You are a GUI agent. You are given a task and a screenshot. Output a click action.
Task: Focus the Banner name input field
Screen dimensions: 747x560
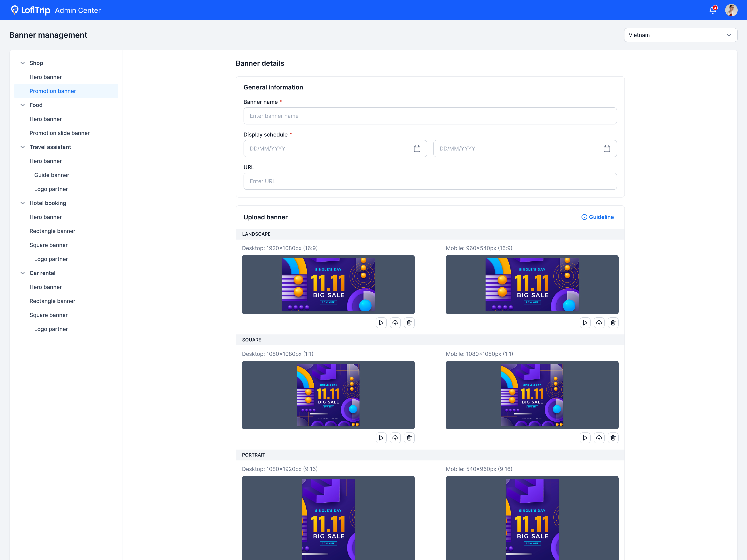430,116
